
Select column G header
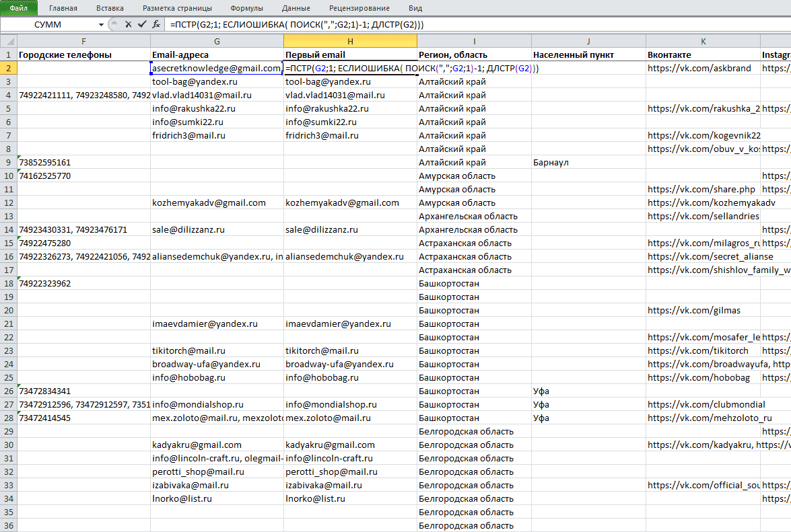point(217,41)
